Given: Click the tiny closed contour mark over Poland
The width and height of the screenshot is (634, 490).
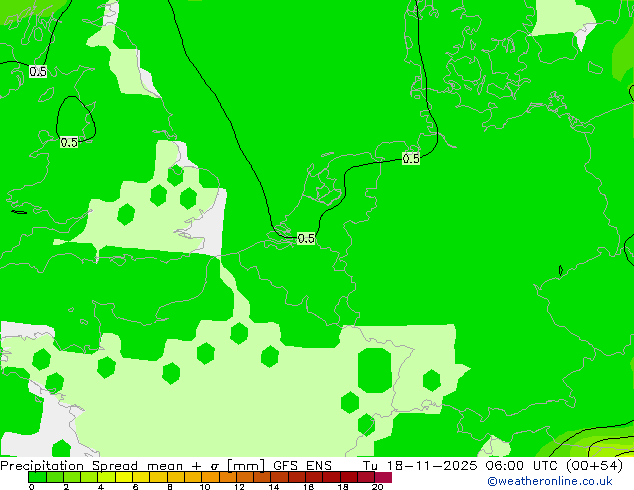Looking at the screenshot, I should (x=560, y=270).
